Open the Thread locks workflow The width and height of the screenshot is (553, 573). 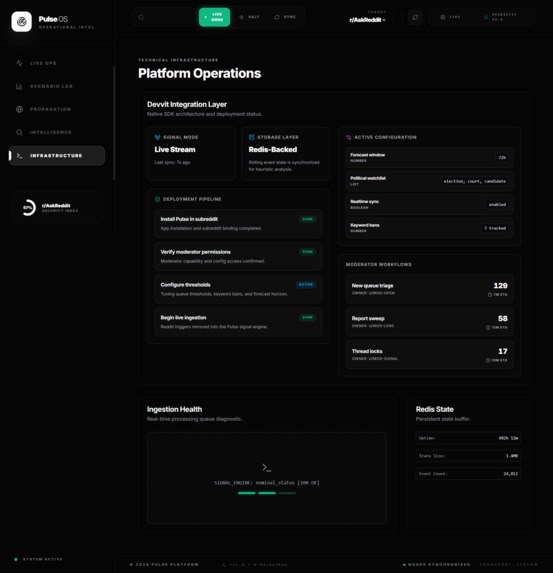pyautogui.click(x=429, y=355)
